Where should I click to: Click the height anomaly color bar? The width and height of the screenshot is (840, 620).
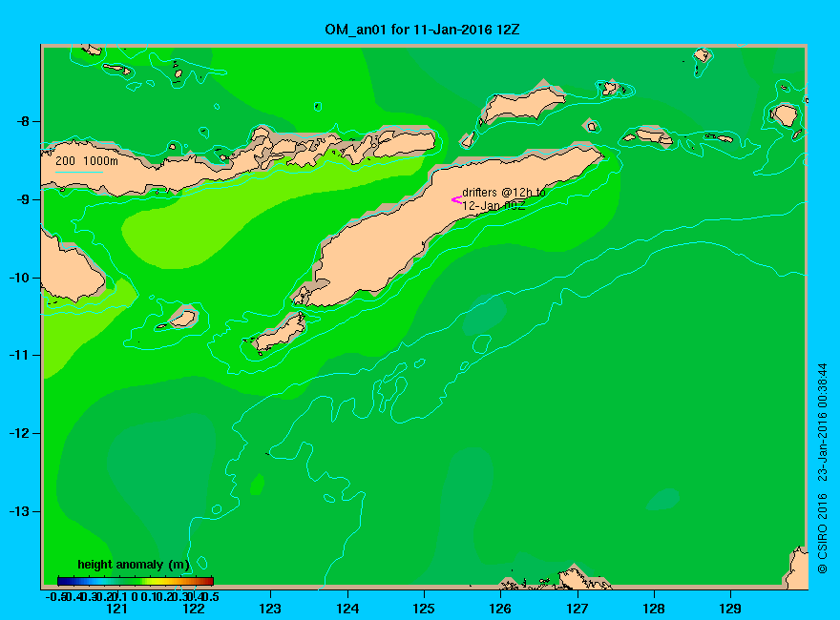[x=136, y=581]
